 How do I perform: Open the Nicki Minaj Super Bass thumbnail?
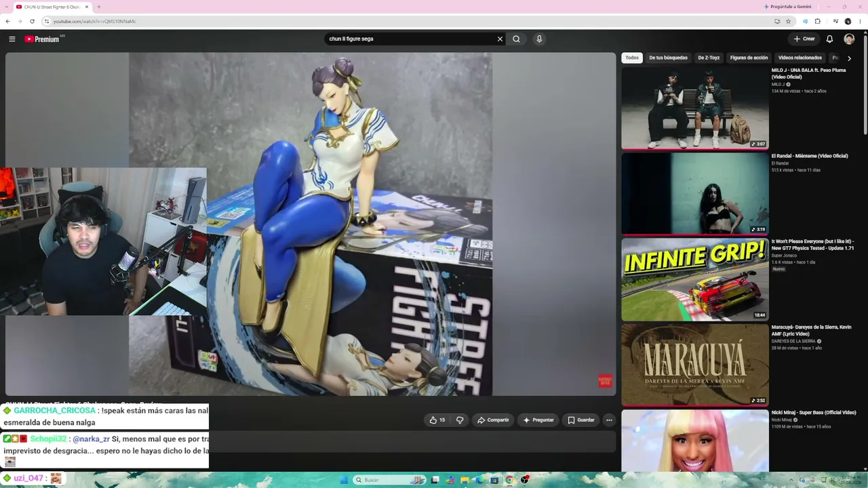[x=695, y=441]
